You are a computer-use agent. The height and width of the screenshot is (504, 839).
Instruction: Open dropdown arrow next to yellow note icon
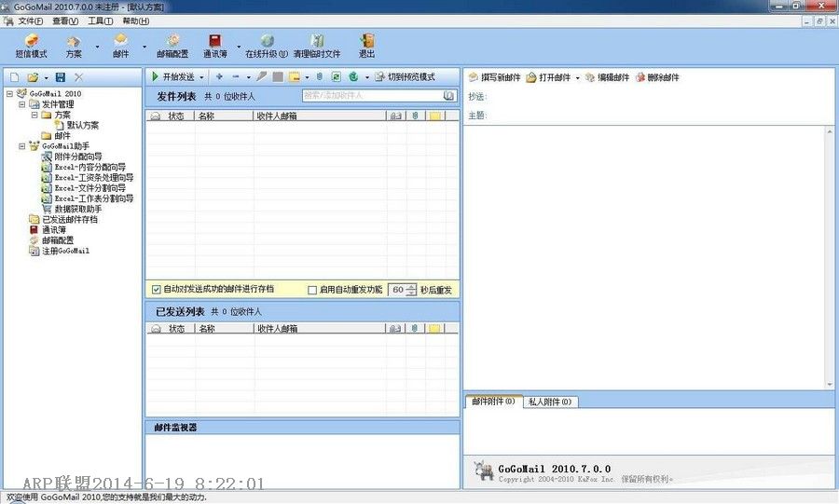[307, 77]
